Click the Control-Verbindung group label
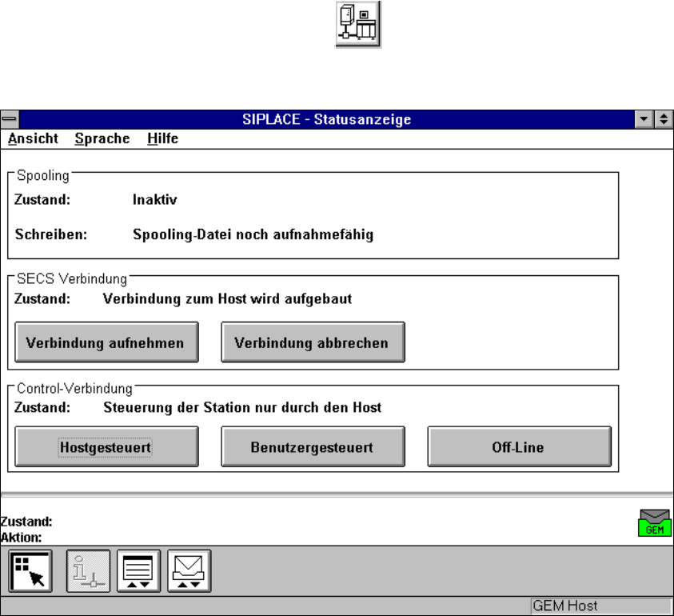The height and width of the screenshot is (616, 674). (74, 389)
